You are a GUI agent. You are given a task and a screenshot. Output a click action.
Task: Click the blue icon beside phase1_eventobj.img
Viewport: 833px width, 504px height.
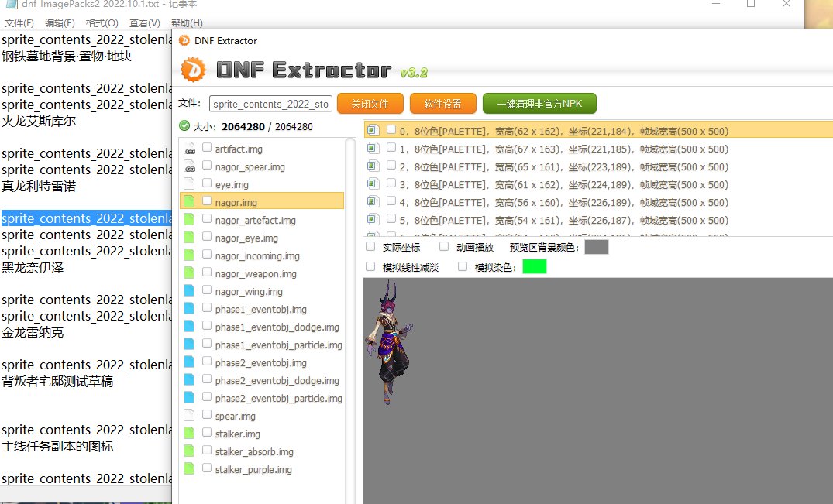(189, 309)
